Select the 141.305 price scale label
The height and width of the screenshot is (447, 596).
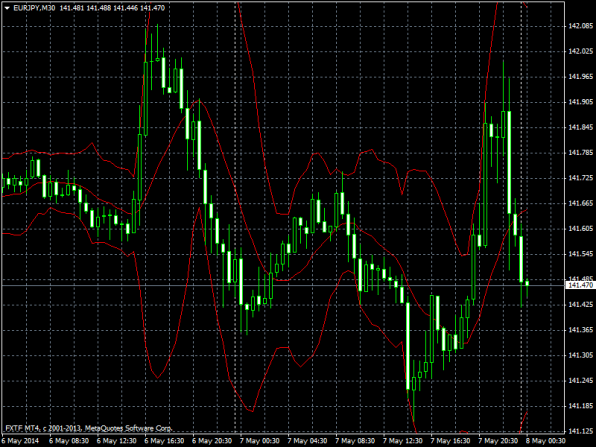[580, 355]
